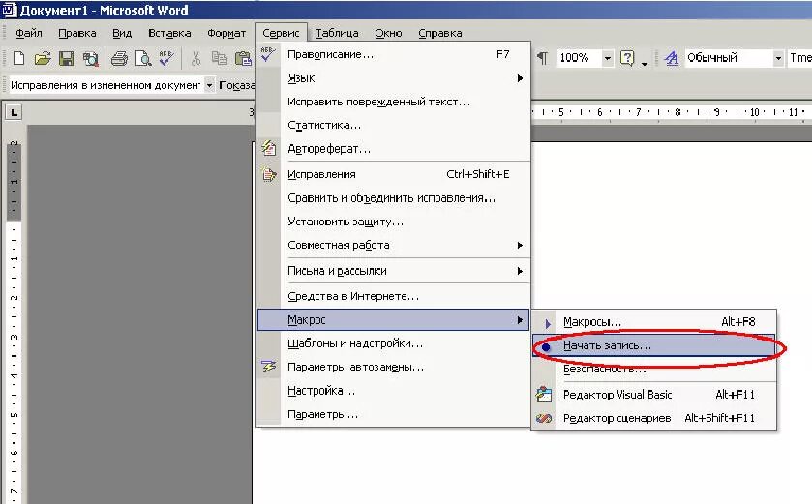This screenshot has width=812, height=504.
Task: Click the Print Preview icon
Action: 143,58
